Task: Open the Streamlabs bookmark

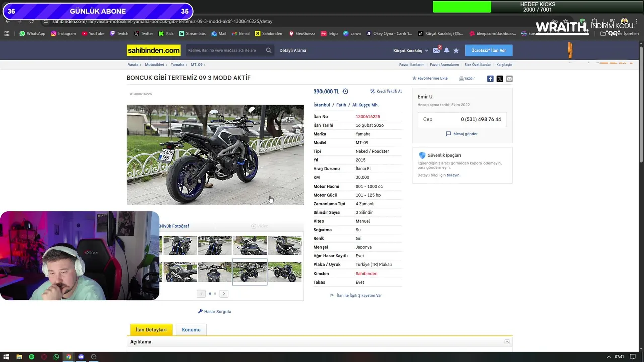Action: coord(192,34)
